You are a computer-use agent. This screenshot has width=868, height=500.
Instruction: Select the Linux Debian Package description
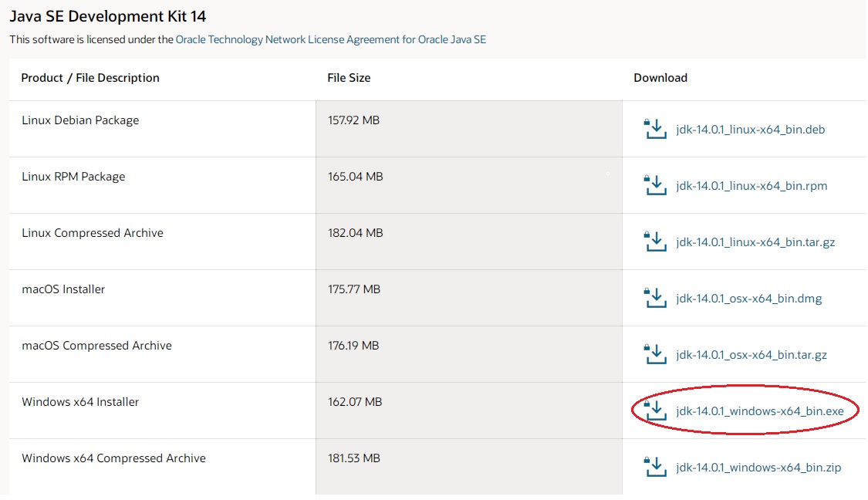tap(80, 120)
